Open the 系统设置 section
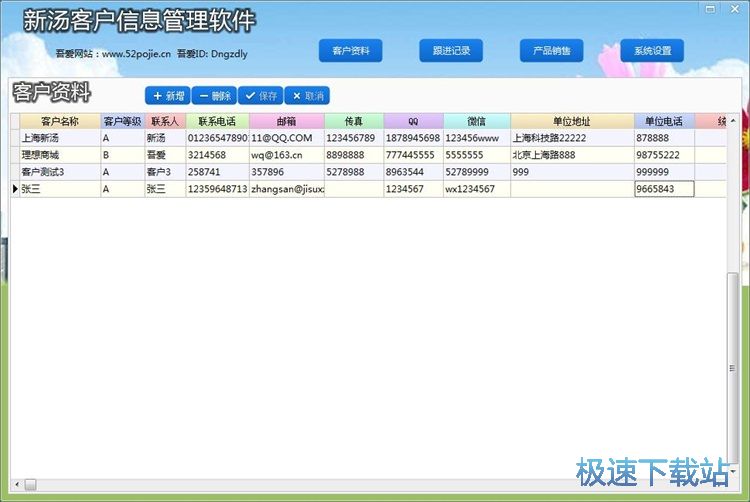The width and height of the screenshot is (750, 502). point(652,51)
